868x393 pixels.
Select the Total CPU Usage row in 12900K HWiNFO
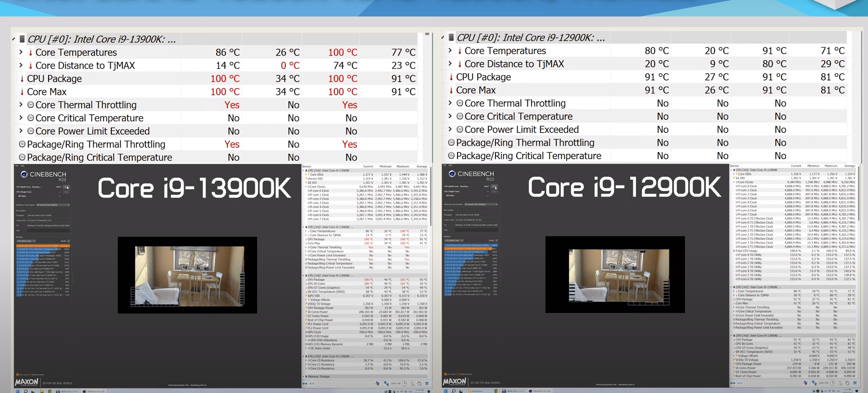point(794,251)
